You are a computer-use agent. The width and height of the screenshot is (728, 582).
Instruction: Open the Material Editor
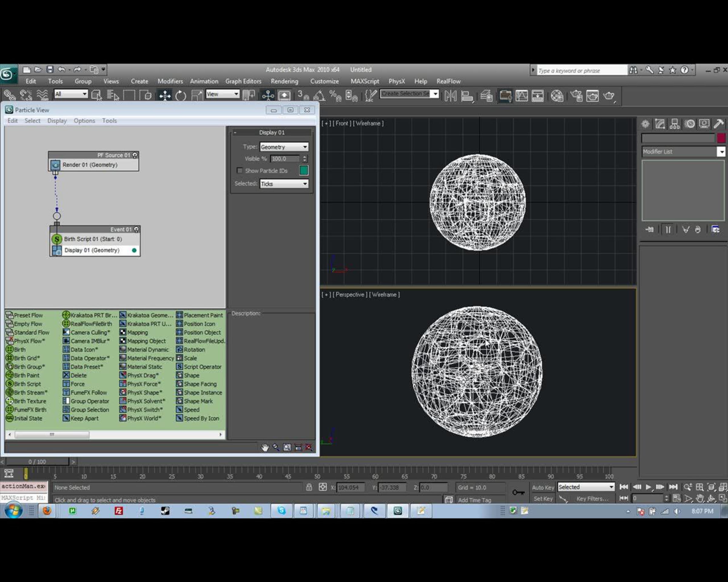(557, 96)
